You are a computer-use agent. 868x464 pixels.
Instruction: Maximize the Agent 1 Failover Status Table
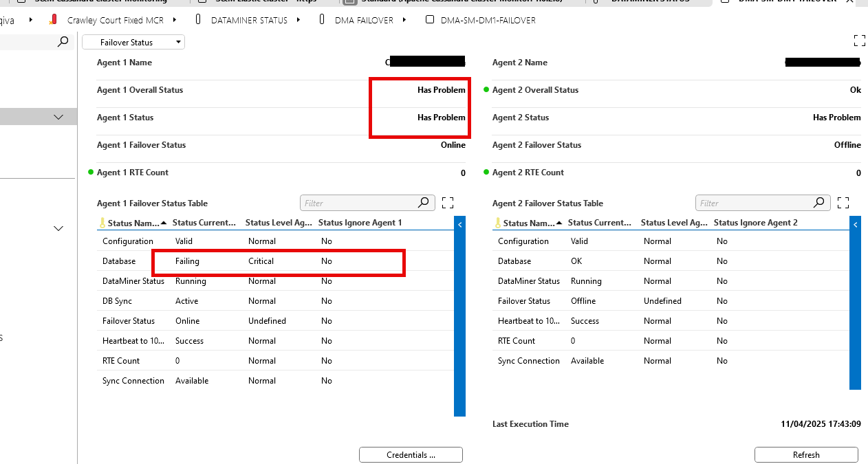(x=448, y=203)
